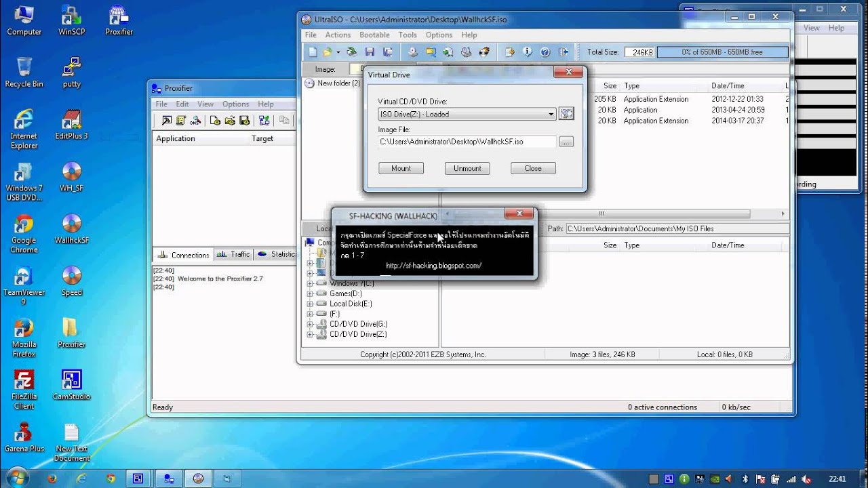Click Unmount button in Virtual Drive dialog
The image size is (868, 488).
[x=467, y=168]
